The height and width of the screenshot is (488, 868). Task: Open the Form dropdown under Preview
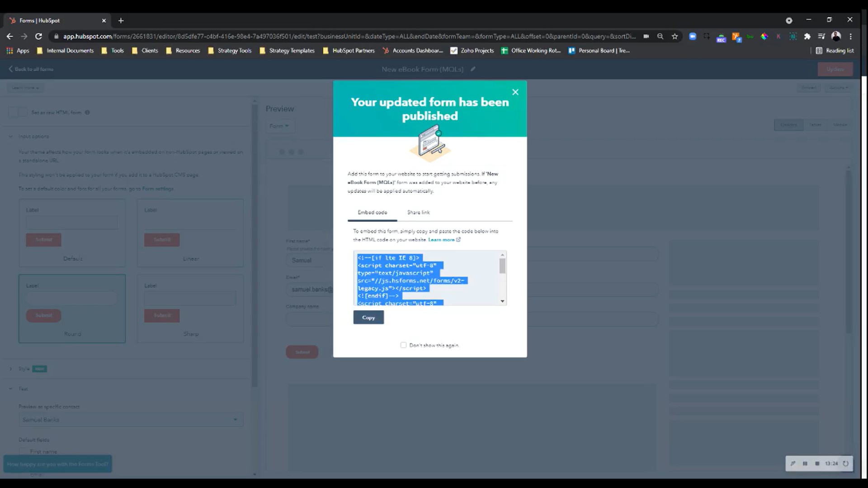[x=279, y=126]
